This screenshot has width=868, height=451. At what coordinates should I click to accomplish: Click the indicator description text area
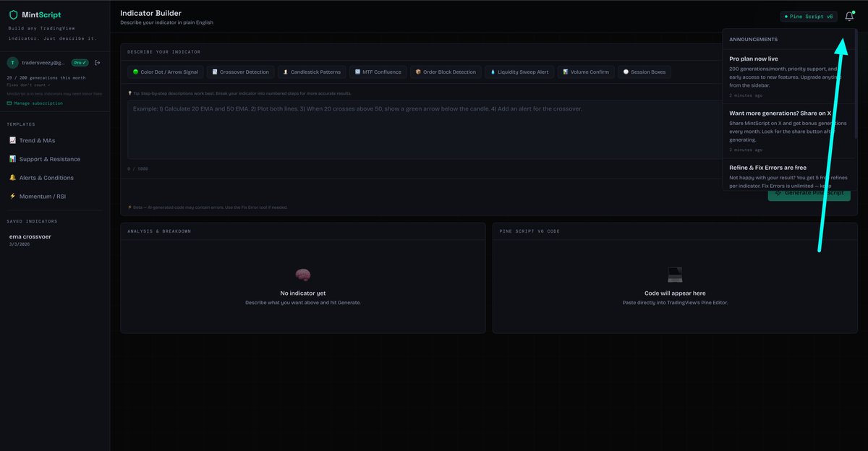[x=424, y=129]
